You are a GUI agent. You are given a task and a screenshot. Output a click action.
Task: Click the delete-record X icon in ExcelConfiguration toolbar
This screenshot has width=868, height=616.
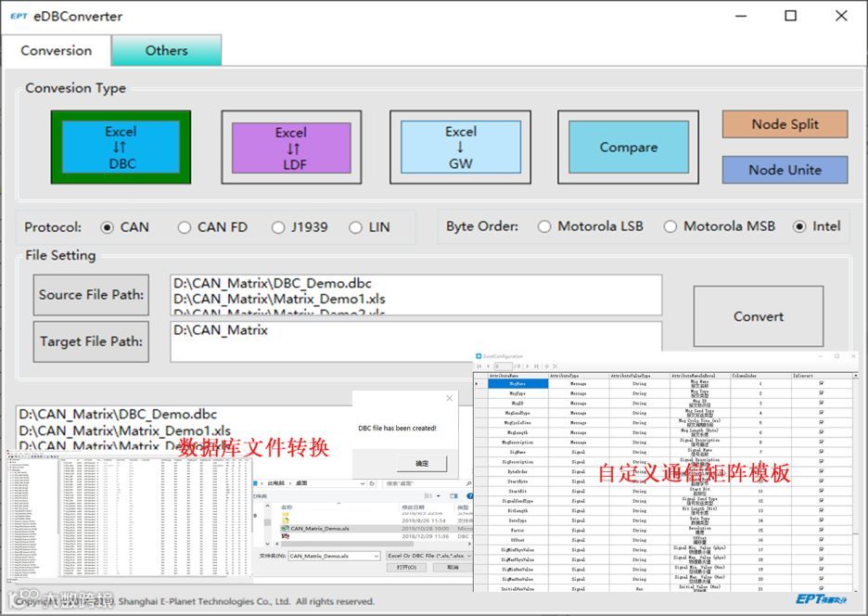(555, 366)
